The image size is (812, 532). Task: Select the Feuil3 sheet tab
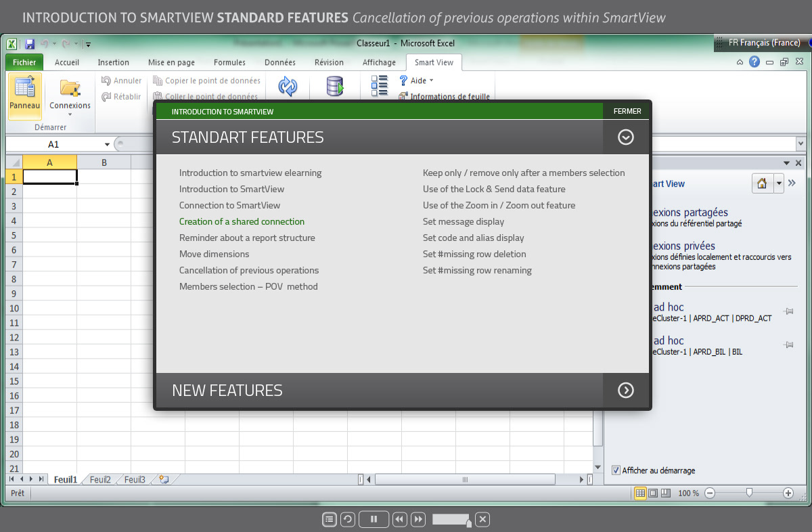[x=135, y=479]
